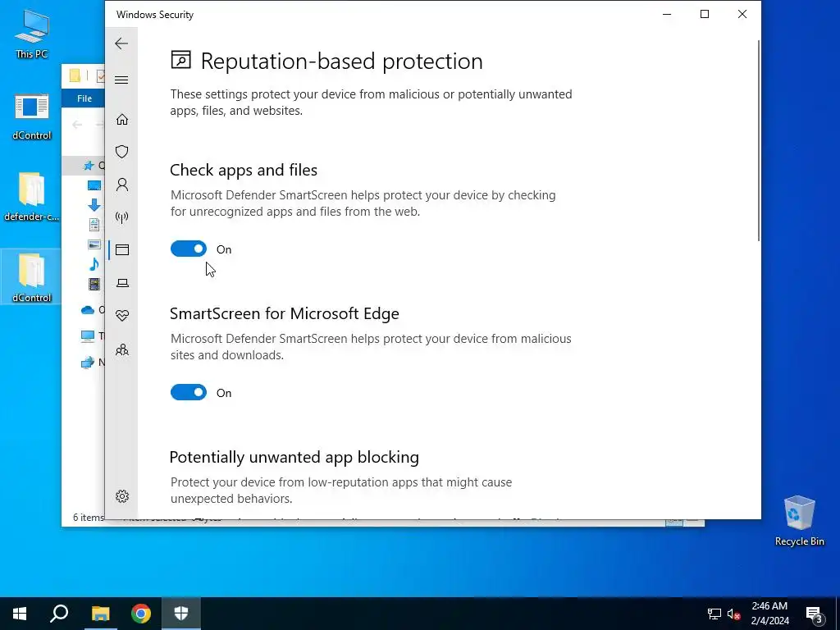The width and height of the screenshot is (840, 630).
Task: Turn off SmartScreen for Microsoft Edge toggle
Action: (189, 392)
